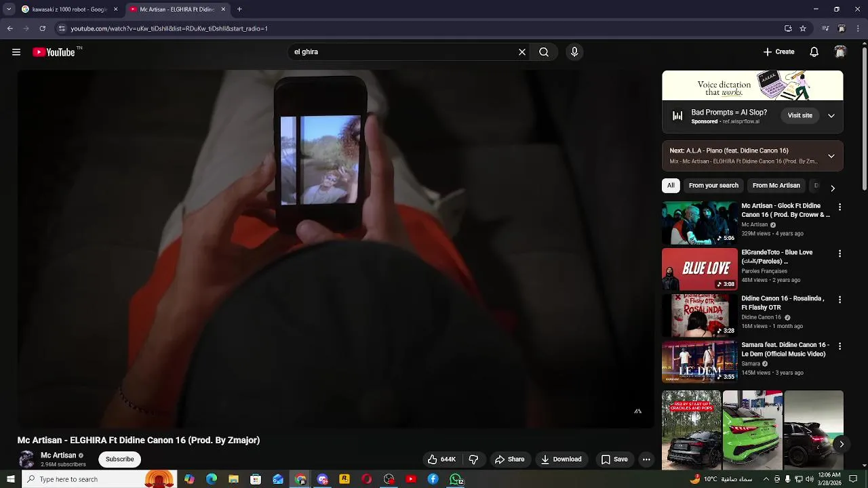Install app icon in address bar
Screen dimensions: 868x488
(x=788, y=28)
